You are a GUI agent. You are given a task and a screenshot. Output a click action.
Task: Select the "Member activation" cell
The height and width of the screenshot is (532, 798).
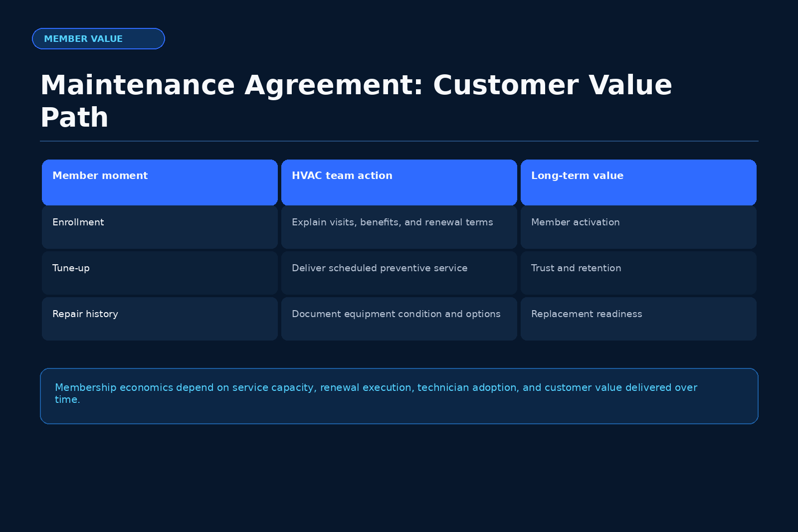(x=638, y=227)
